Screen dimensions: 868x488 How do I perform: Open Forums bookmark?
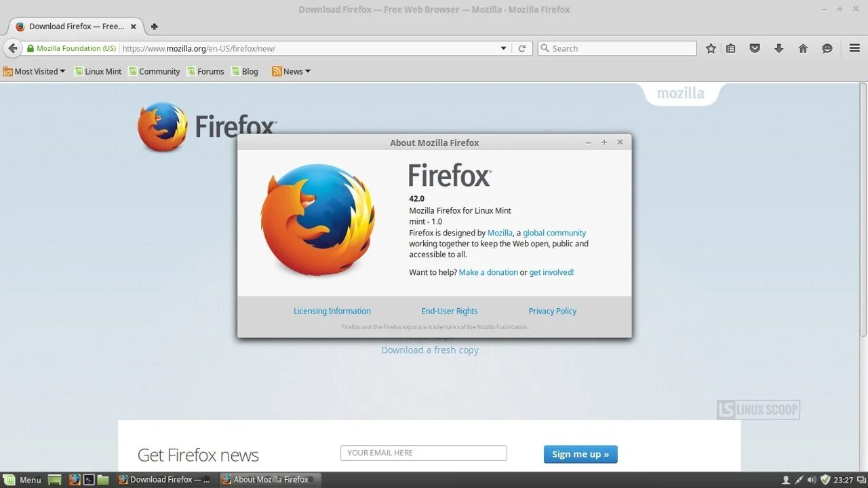(x=205, y=71)
